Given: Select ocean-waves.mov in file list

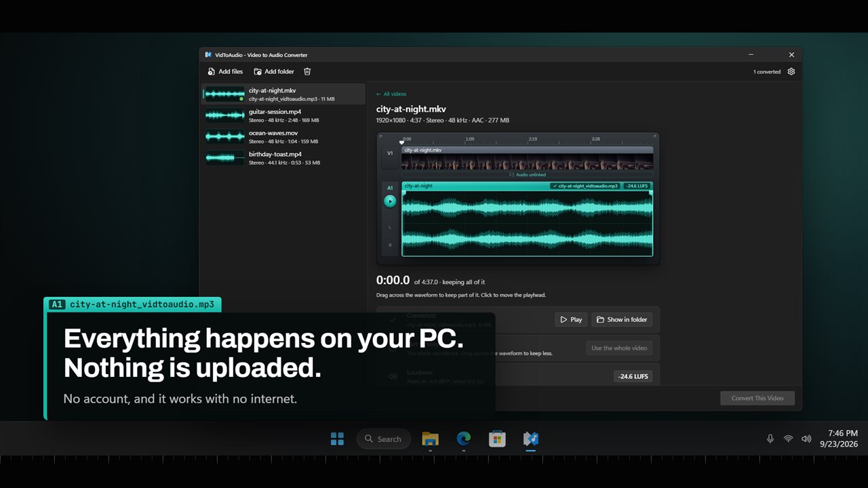Looking at the screenshot, I should (283, 137).
